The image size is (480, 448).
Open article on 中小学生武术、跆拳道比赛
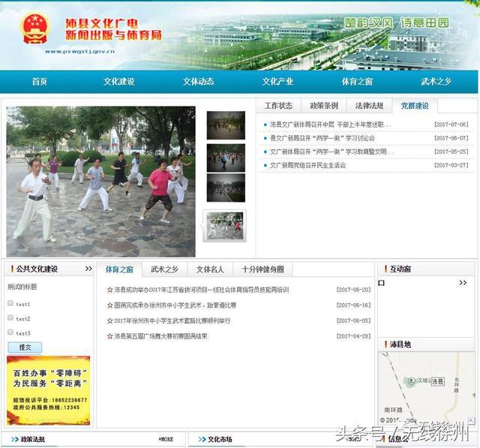tap(175, 305)
